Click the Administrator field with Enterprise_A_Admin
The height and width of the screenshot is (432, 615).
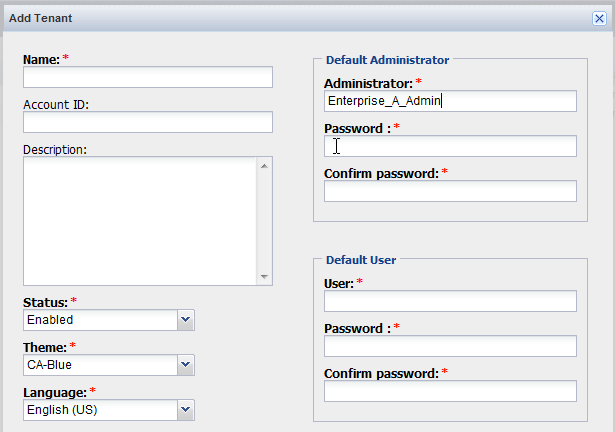click(x=450, y=101)
